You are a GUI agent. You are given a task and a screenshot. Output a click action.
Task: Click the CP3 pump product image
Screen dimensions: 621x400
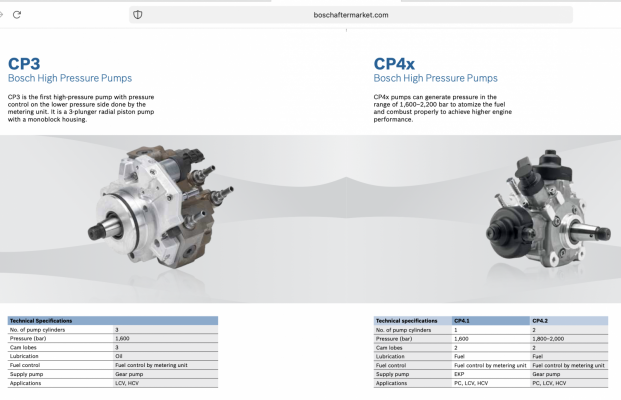160,206
